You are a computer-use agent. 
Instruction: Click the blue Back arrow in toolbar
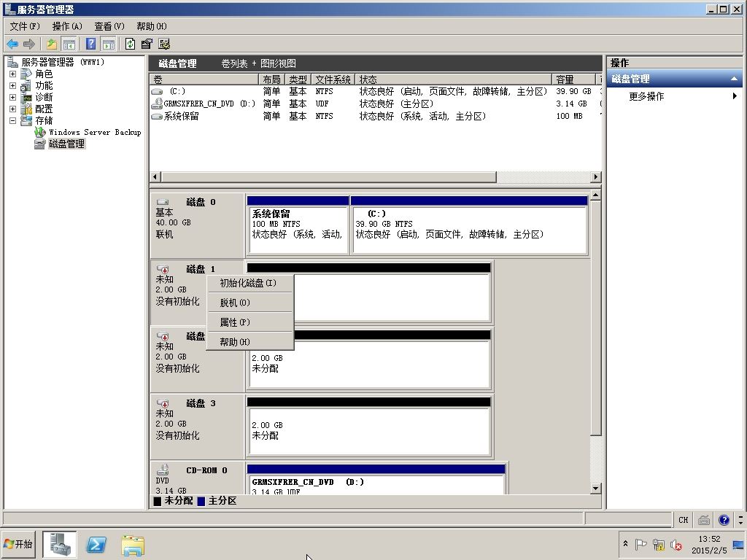click(x=12, y=44)
